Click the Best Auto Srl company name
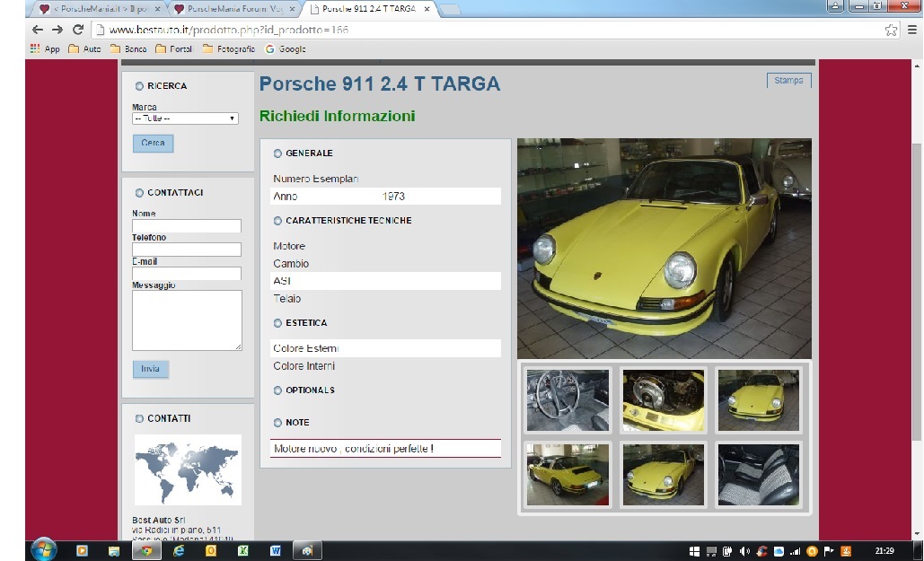 tap(159, 521)
